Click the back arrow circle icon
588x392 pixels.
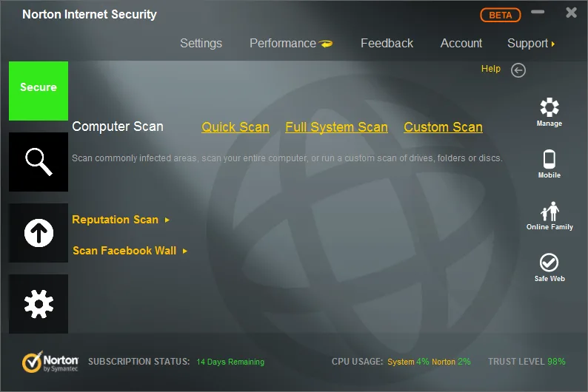518,70
